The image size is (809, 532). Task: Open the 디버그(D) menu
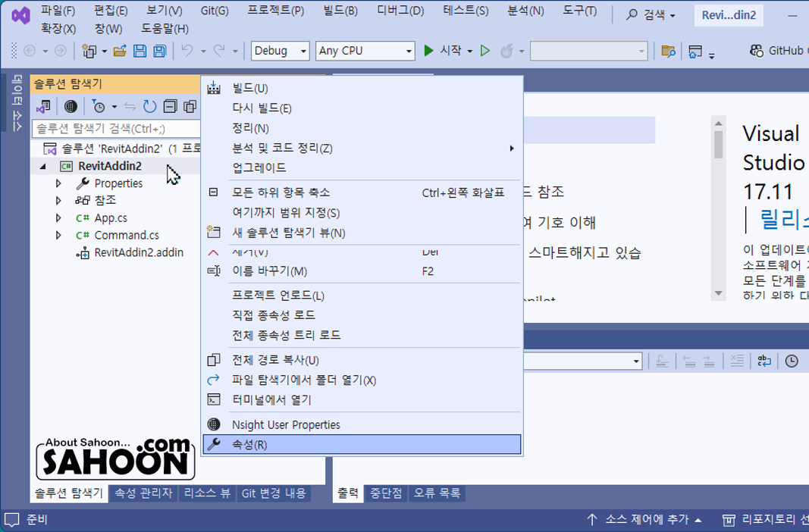(400, 11)
